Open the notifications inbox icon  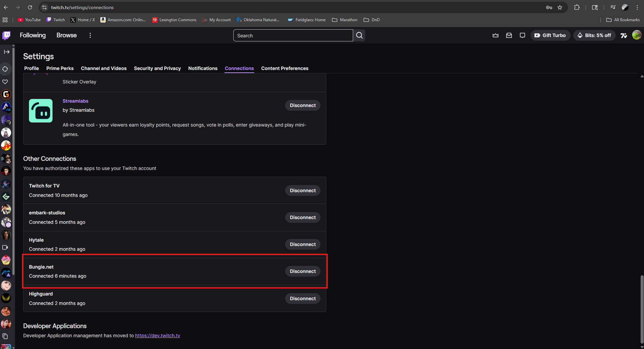coord(509,35)
